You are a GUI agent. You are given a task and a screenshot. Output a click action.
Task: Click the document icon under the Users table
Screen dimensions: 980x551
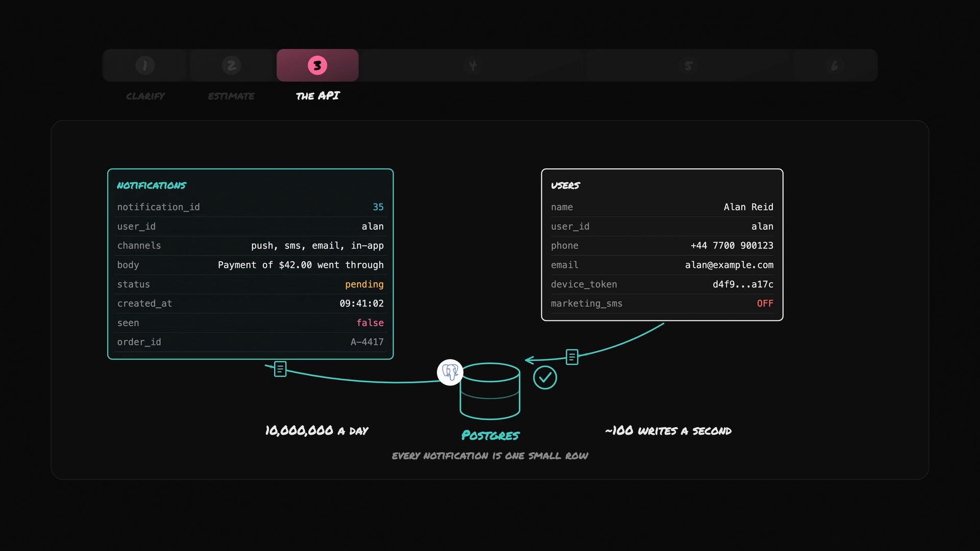click(x=572, y=357)
